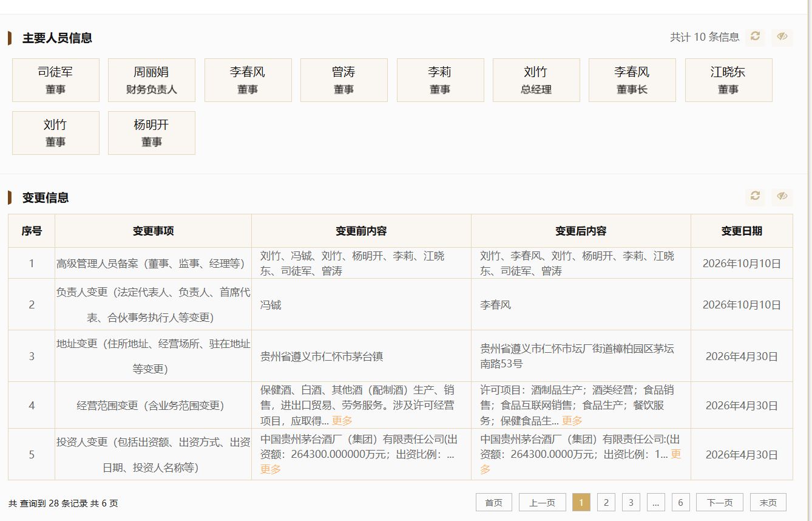812x521 pixels.
Task: Click the 变更日期 column header
Action: point(742,231)
